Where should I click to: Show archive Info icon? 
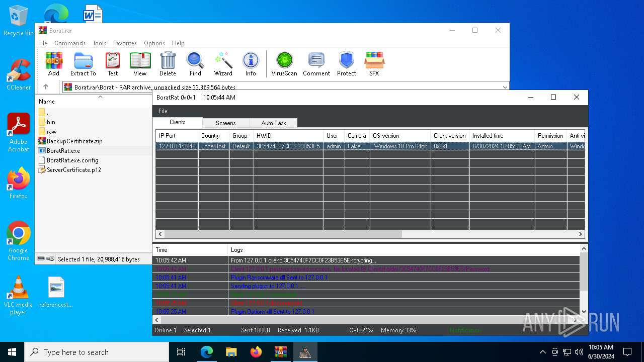(x=251, y=64)
